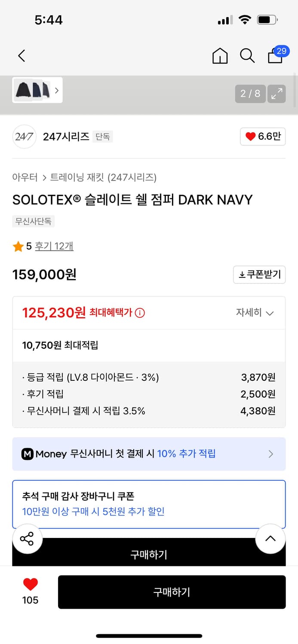Open the shopping bag with 29 items
Image resolution: width=298 pixels, height=644 pixels.
tap(276, 55)
